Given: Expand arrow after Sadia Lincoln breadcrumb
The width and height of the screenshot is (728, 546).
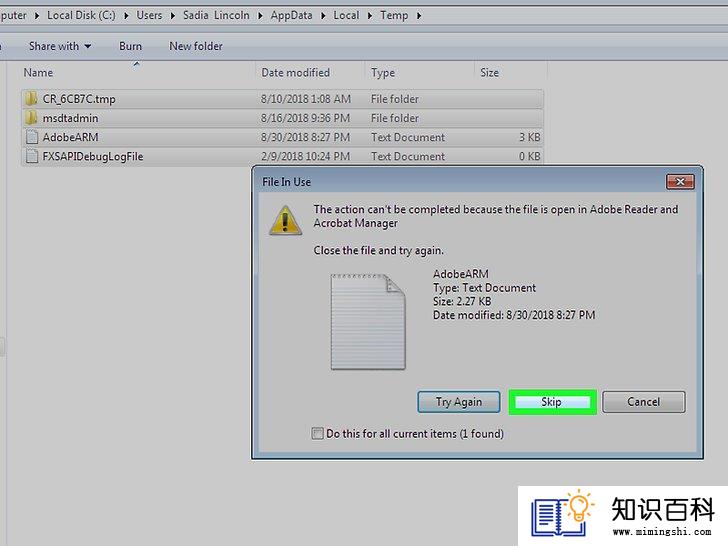Looking at the screenshot, I should 260,16.
